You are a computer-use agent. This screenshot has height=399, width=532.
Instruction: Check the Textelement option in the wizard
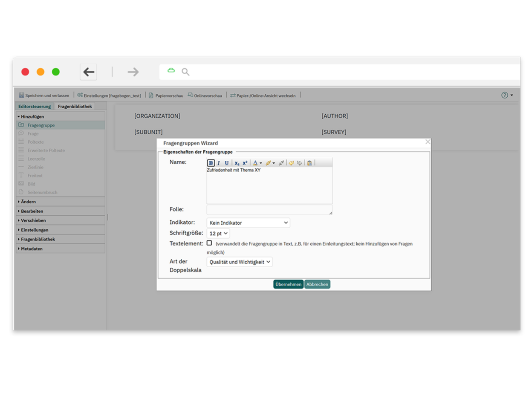point(209,243)
